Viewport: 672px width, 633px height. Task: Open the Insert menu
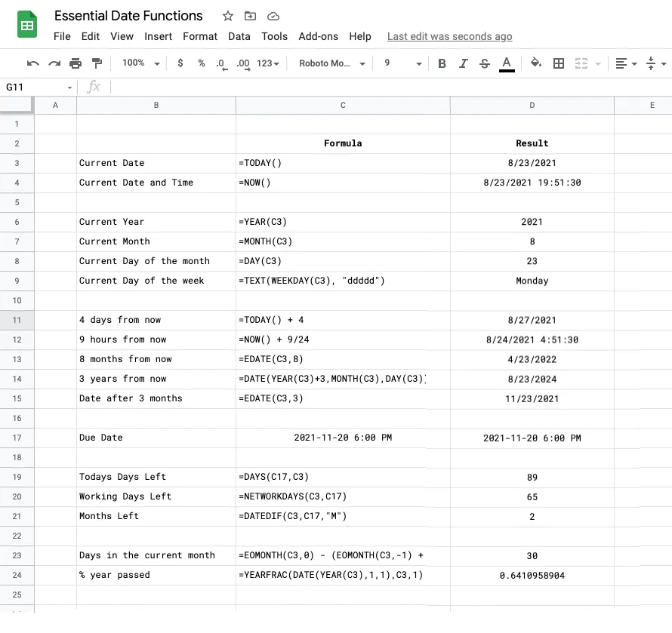coord(158,36)
